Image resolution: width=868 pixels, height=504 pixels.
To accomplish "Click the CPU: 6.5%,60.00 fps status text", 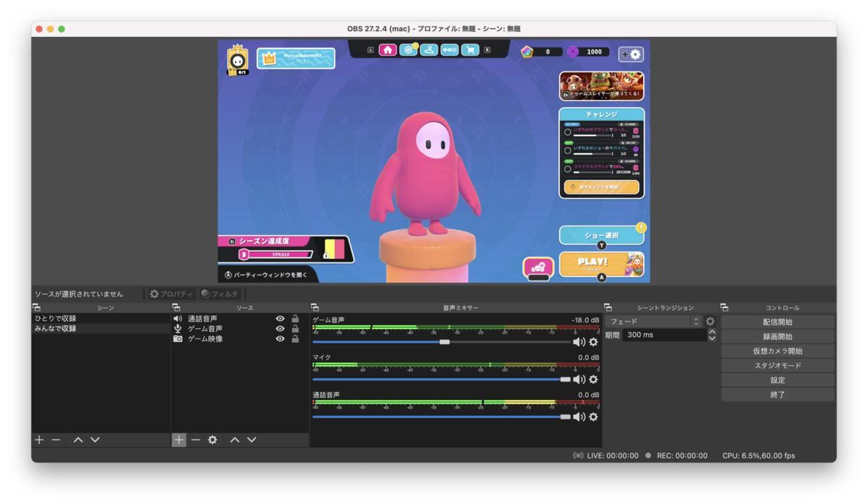I will 759,456.
